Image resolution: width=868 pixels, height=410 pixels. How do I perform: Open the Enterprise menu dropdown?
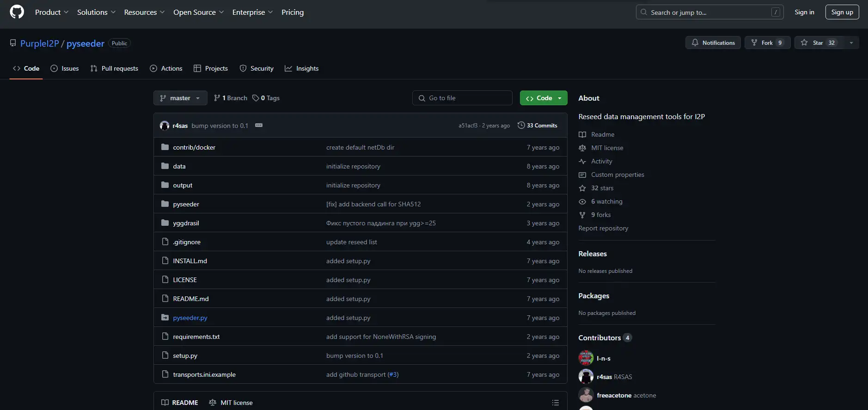pos(252,12)
